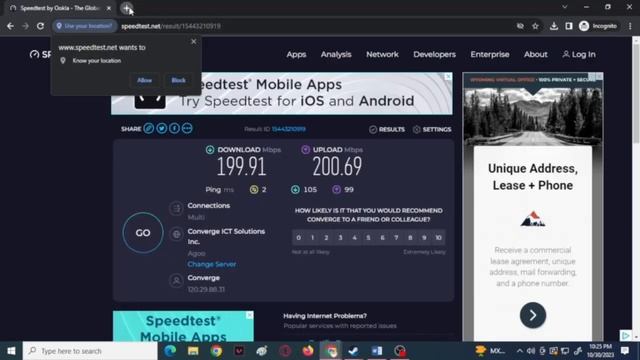The width and height of the screenshot is (640, 360).
Task: Click the Use your location chip
Action: (x=84, y=26)
